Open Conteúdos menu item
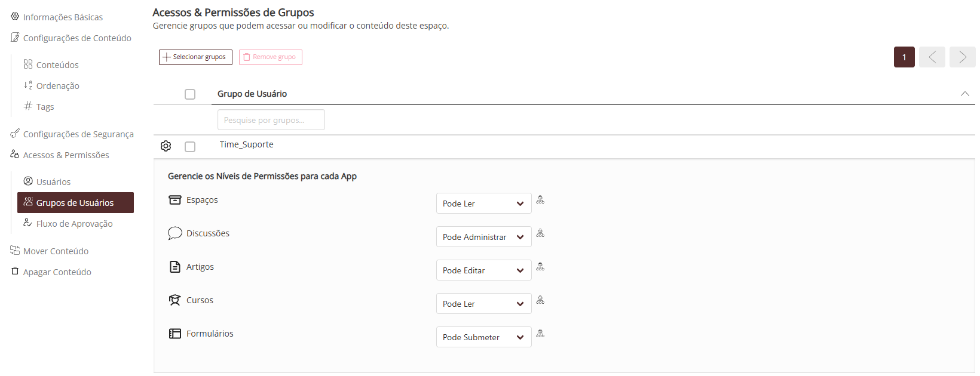980x376 pixels. [57, 64]
